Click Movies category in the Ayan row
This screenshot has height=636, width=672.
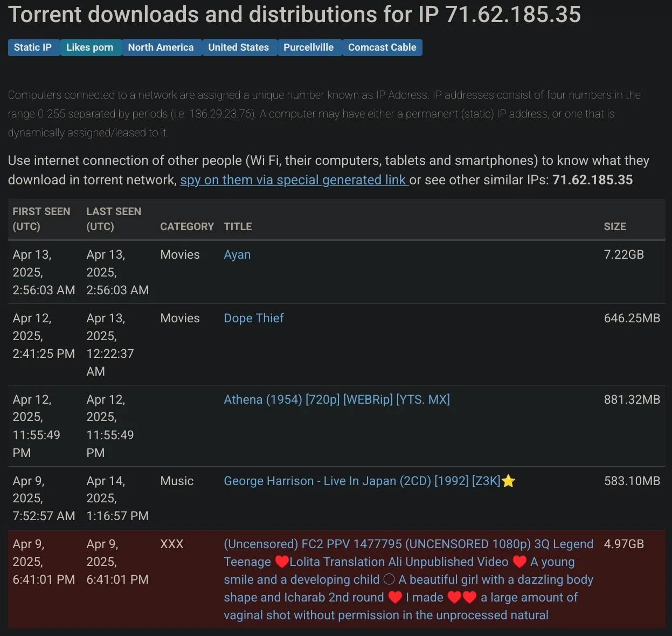[x=180, y=254]
